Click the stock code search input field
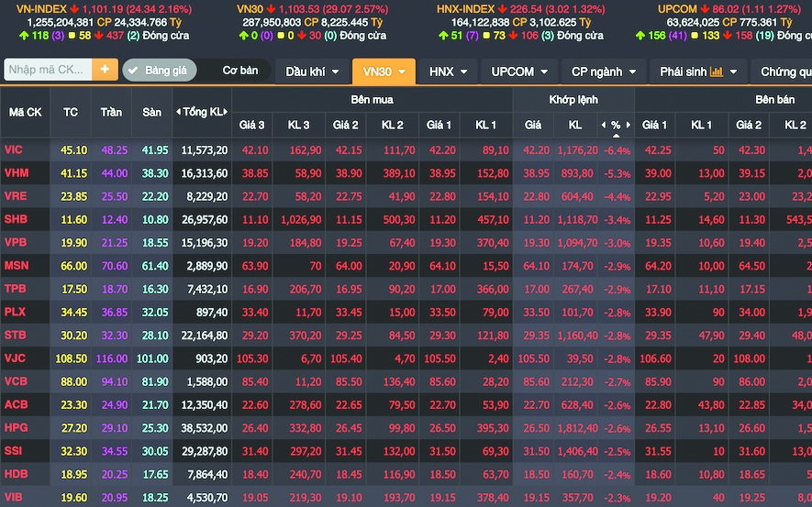812x507 pixels. (48, 70)
